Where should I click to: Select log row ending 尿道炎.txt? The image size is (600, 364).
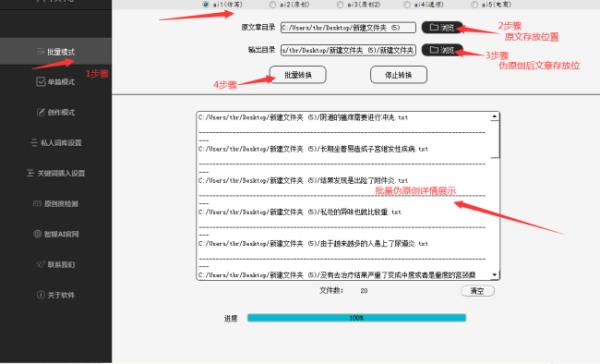(313, 243)
